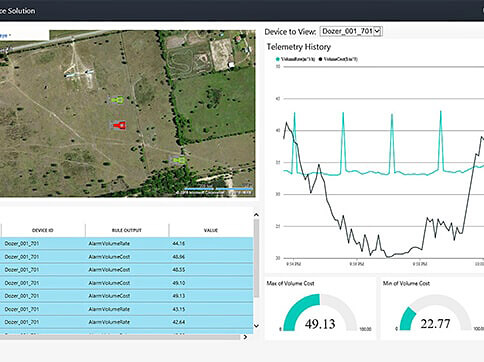Sort by the RULE OUTPUT column header
This screenshot has height=362, width=484.
tap(127, 230)
